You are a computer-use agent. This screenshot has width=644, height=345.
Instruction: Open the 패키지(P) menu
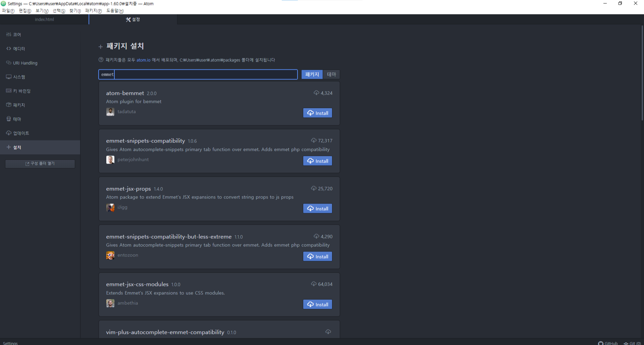(93, 11)
